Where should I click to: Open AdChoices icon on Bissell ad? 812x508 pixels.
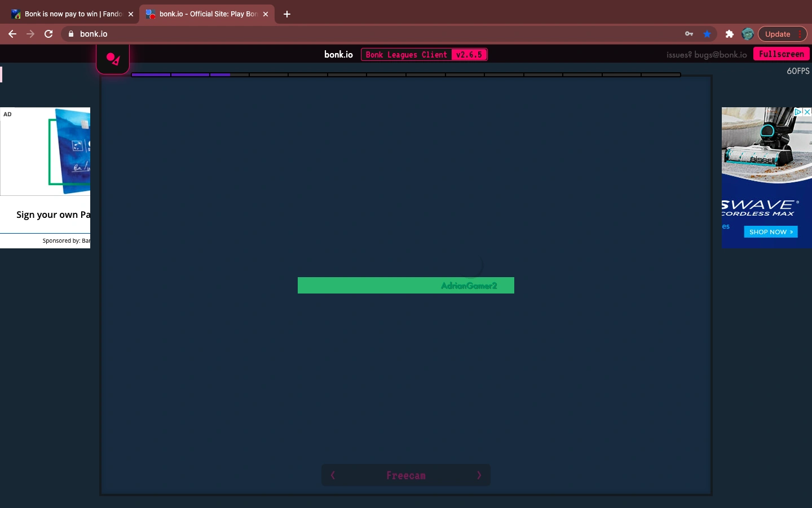click(798, 112)
